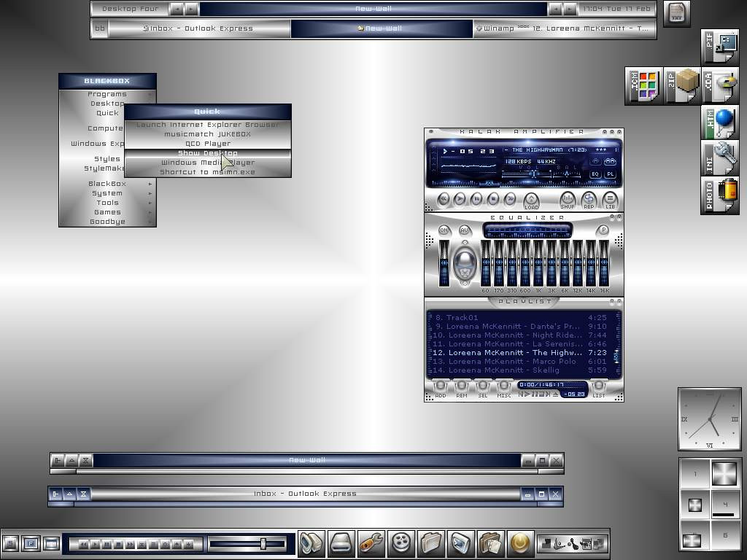Choose Launch Internet Explorer Browser in Quick menu

tap(208, 125)
